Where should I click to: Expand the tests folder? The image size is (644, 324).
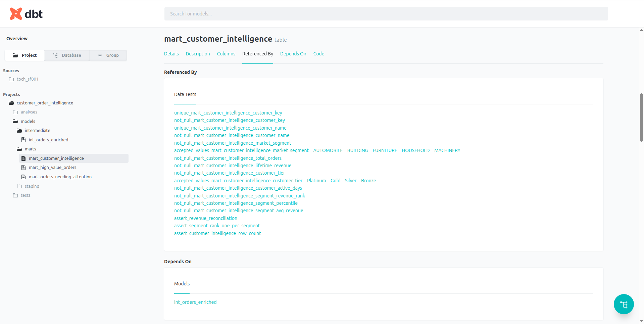point(26,195)
